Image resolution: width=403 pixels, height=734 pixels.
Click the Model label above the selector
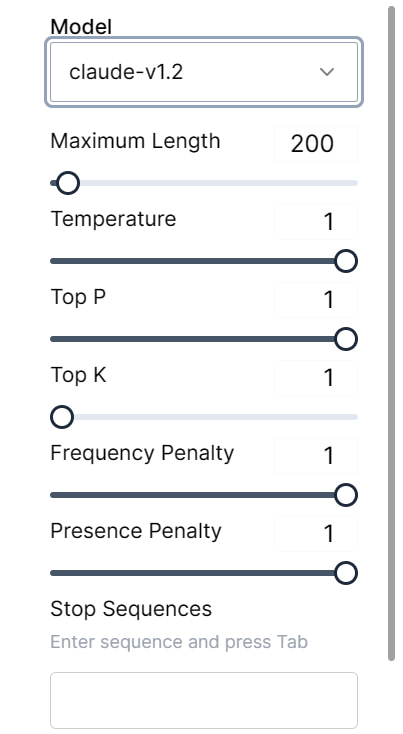[x=81, y=27]
